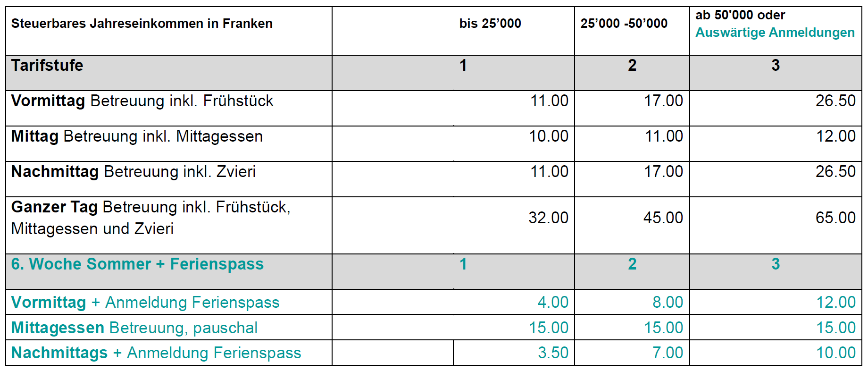Select the 'ab 50'000 oder' header text
This screenshot has width=868, height=371.
[740, 15]
